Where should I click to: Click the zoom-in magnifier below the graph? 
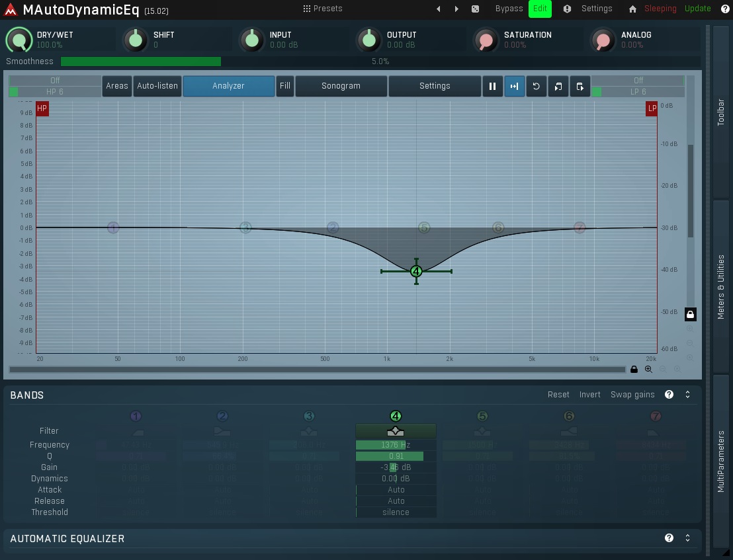tap(648, 370)
